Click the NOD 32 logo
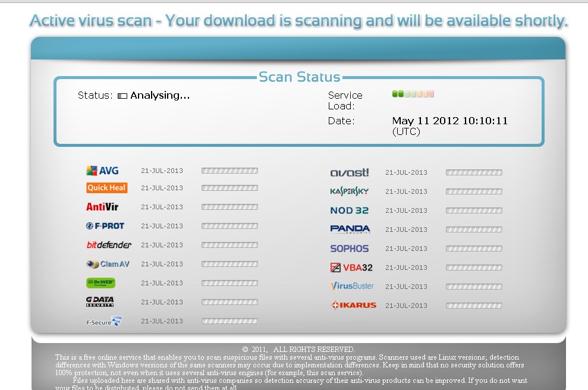 click(x=350, y=210)
